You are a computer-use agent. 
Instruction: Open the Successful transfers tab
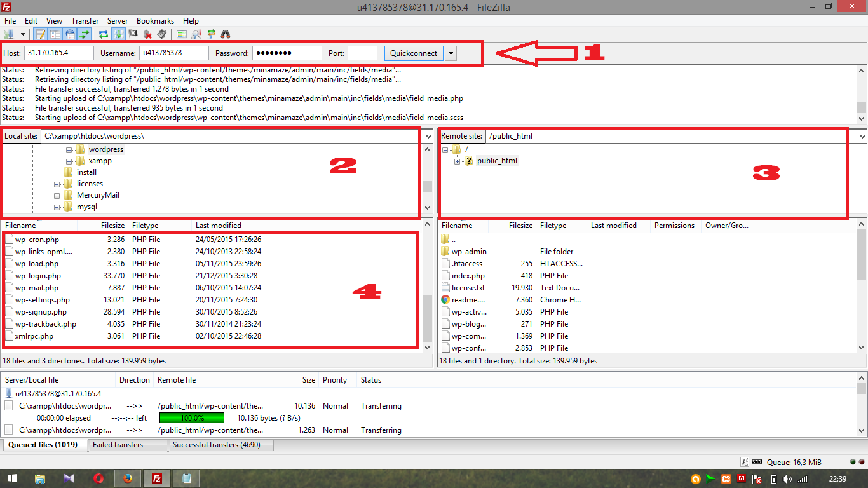tap(220, 445)
